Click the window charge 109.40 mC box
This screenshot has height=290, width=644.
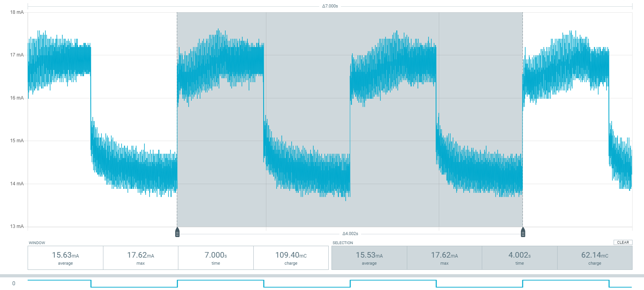pyautogui.click(x=291, y=258)
